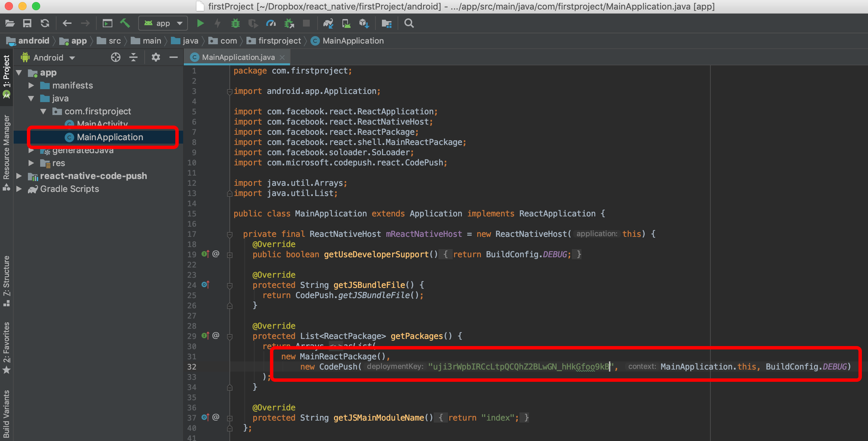The height and width of the screenshot is (441, 868).
Task: Click the locate target icon in Project panel
Action: coord(116,58)
